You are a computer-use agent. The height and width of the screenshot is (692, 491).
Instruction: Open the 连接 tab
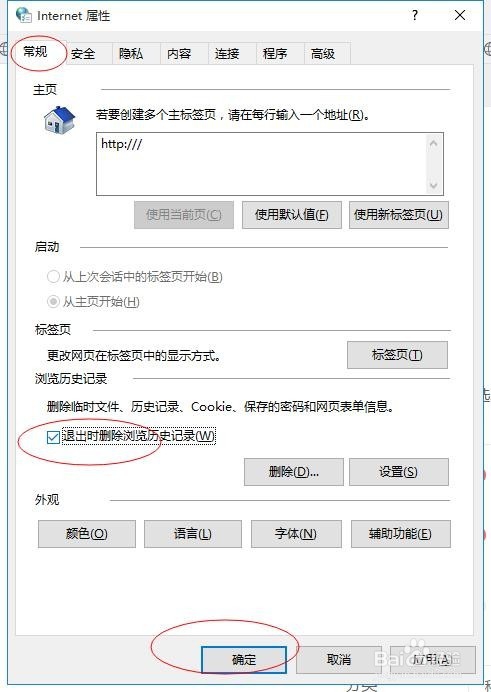(227, 54)
